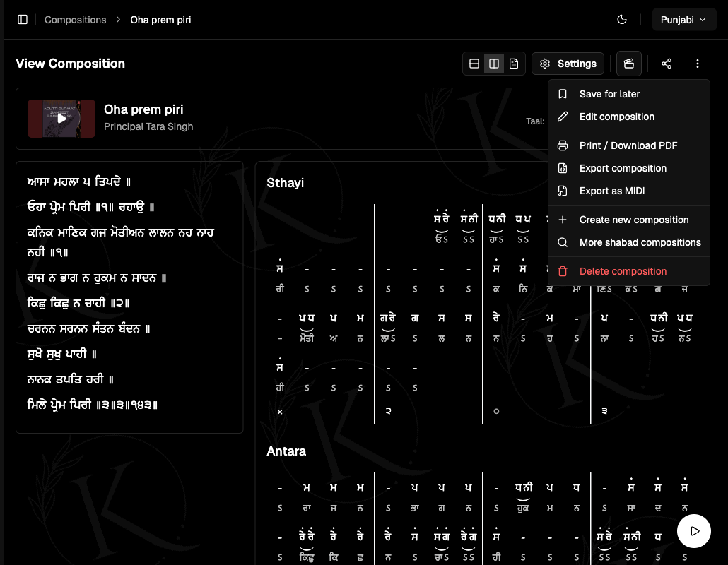Select the vertical split view layout

(x=493, y=64)
